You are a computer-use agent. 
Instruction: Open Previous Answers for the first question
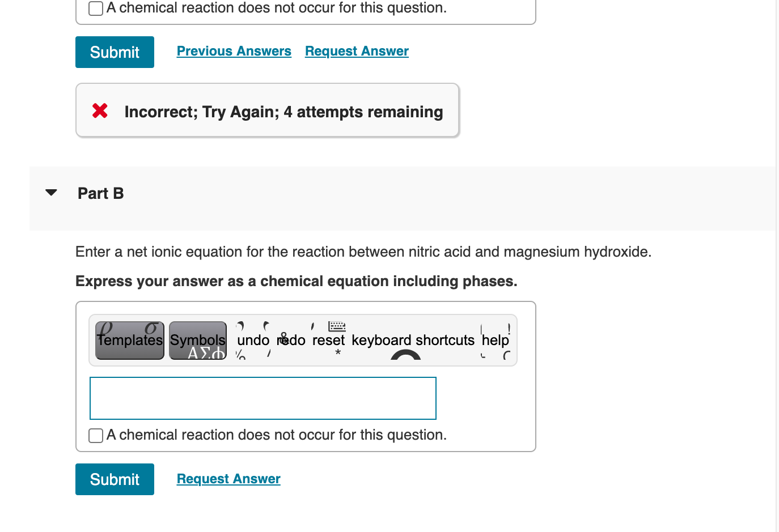[234, 51]
